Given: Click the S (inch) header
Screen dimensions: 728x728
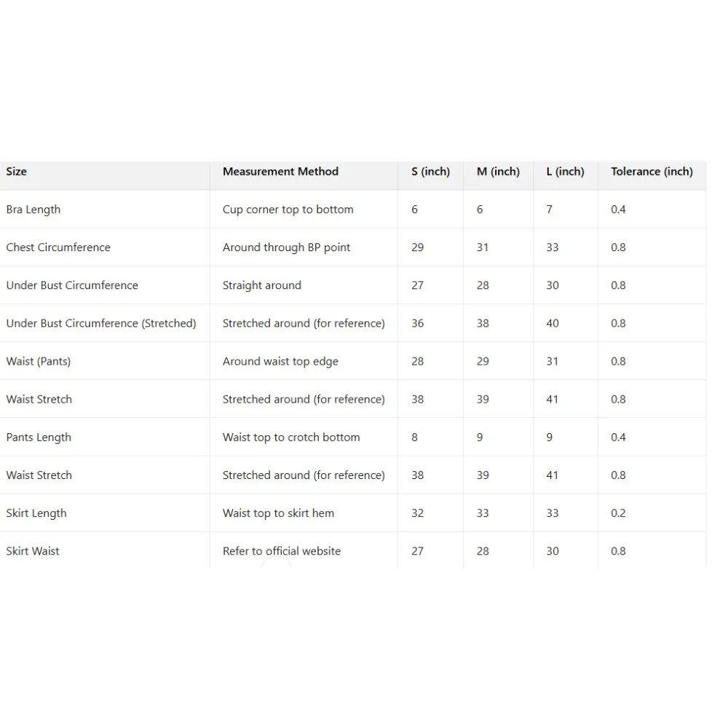Looking at the screenshot, I should [x=430, y=172].
